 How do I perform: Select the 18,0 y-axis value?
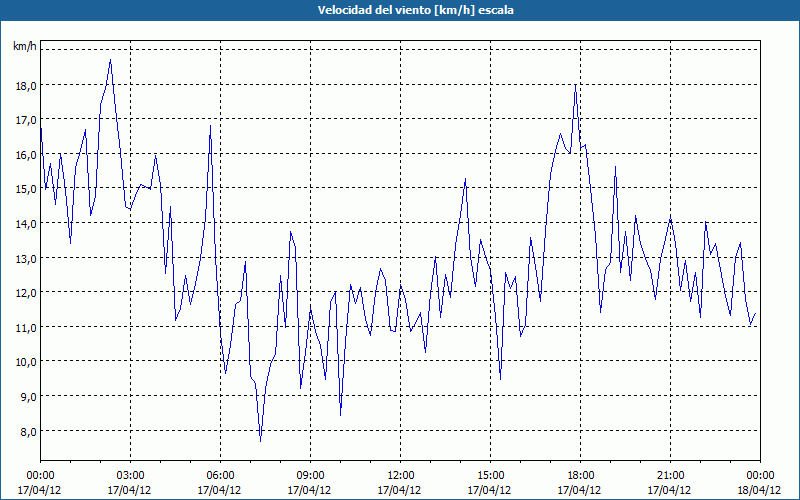coord(26,86)
